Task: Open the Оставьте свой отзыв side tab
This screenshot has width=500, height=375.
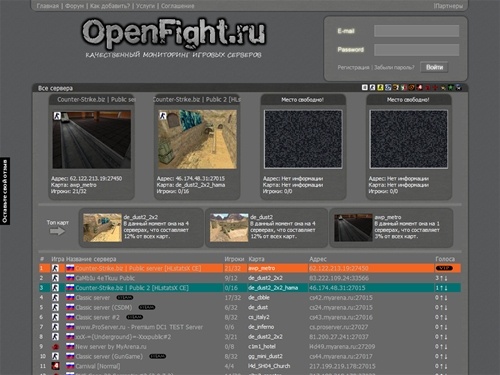Action: point(5,191)
